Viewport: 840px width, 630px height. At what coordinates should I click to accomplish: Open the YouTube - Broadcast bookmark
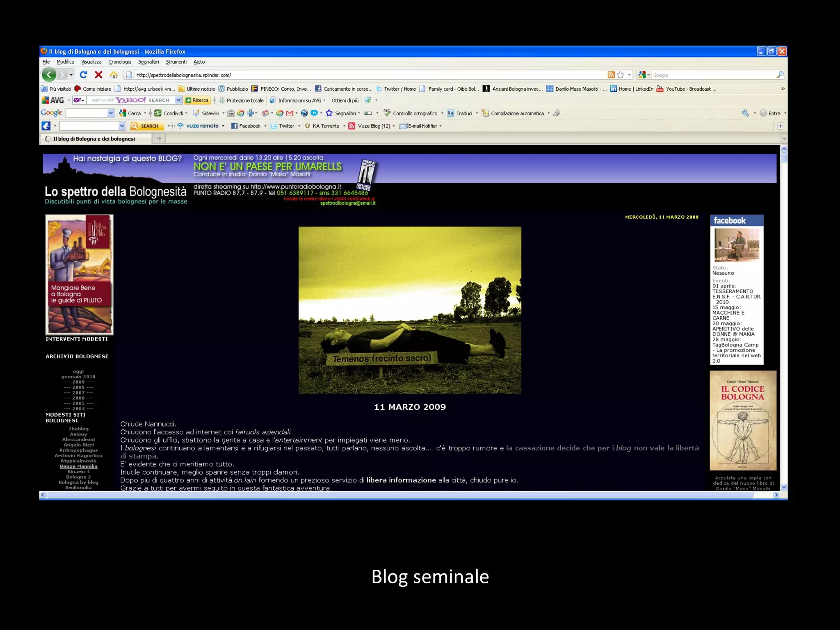coord(686,89)
